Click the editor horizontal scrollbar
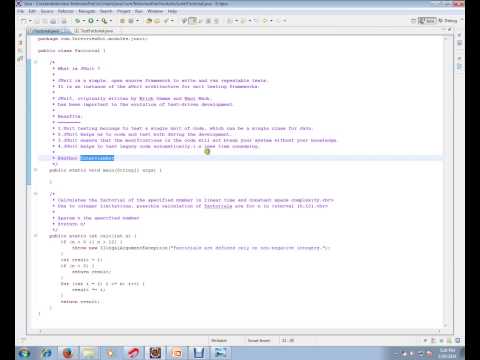480x360 pixels. (x=240, y=331)
